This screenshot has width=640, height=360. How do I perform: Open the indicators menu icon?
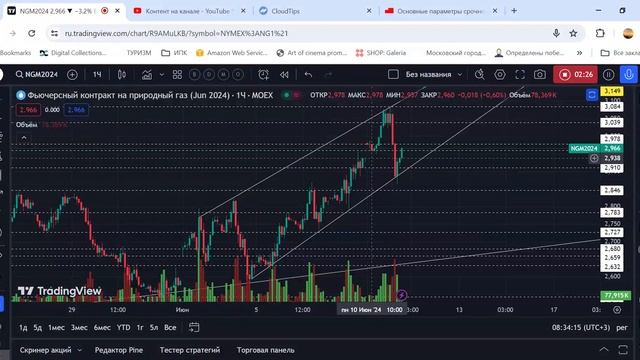point(147,74)
